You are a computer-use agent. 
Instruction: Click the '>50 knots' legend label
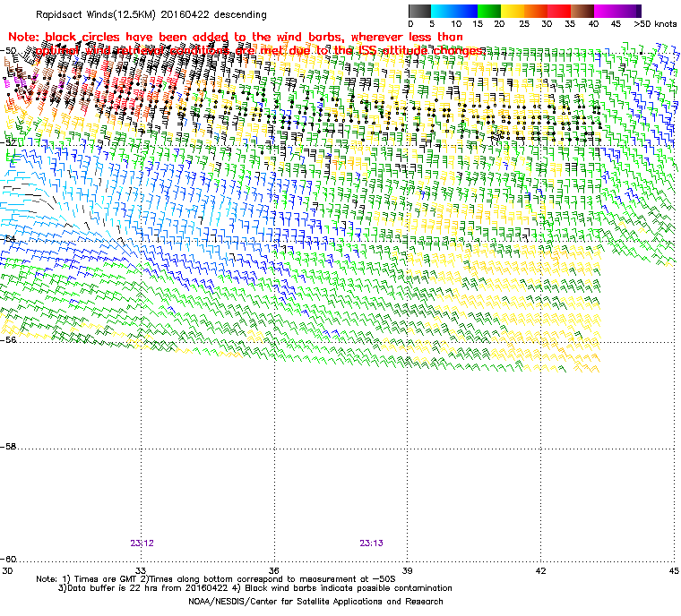[x=655, y=24]
